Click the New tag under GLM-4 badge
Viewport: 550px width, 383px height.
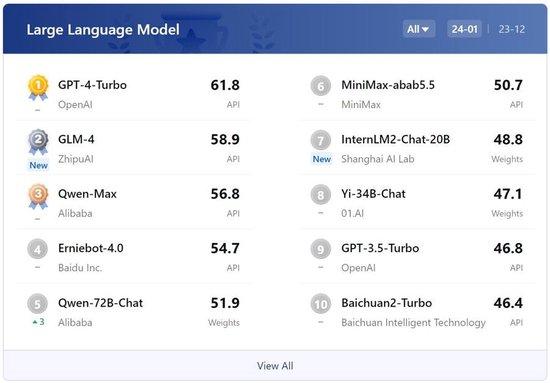[x=38, y=165]
